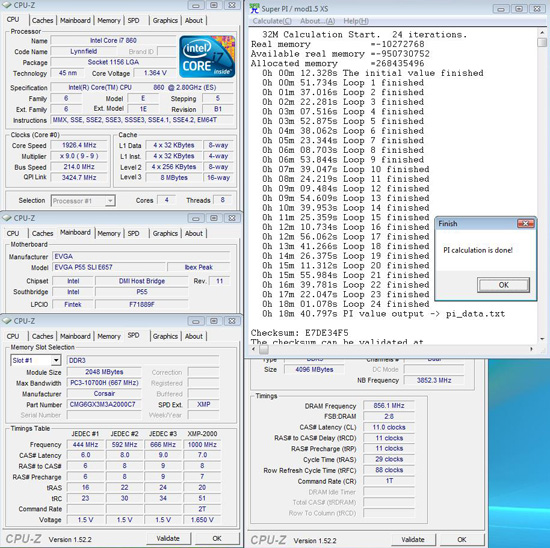Select Mainboard tab in the SPD CPU-Z window
550x548 pixels.
point(75,336)
